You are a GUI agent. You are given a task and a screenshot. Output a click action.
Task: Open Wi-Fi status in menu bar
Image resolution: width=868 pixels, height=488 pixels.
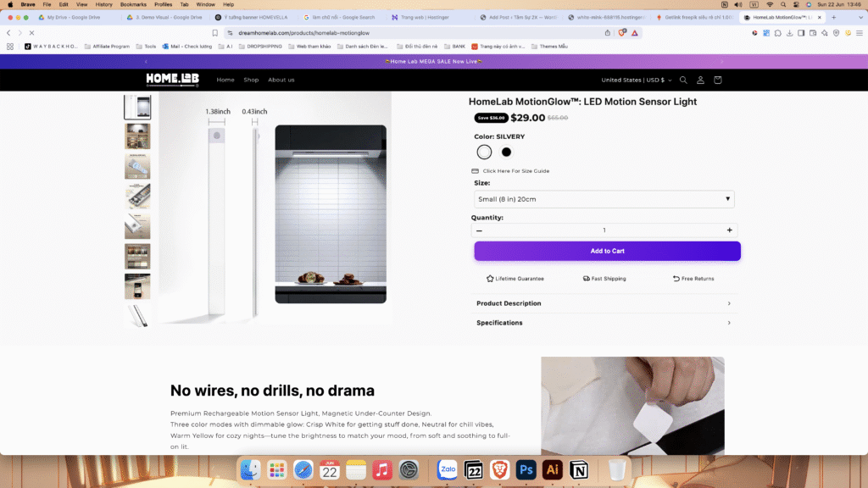[770, 4]
